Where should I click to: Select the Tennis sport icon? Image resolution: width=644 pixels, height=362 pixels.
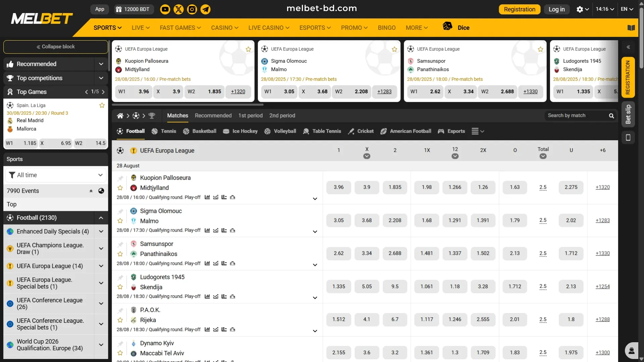[155, 131]
